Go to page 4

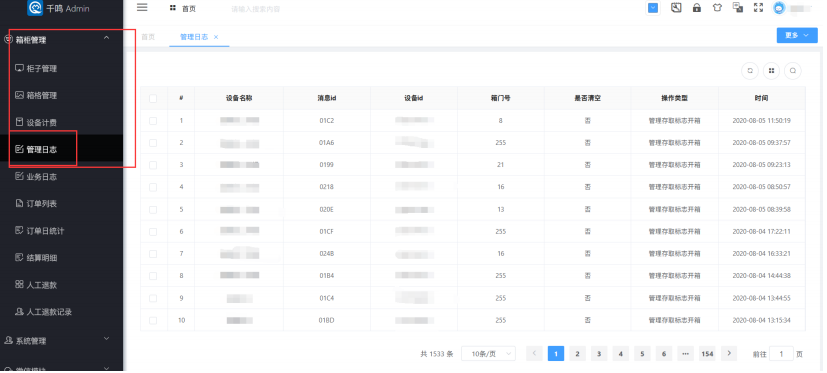point(621,354)
